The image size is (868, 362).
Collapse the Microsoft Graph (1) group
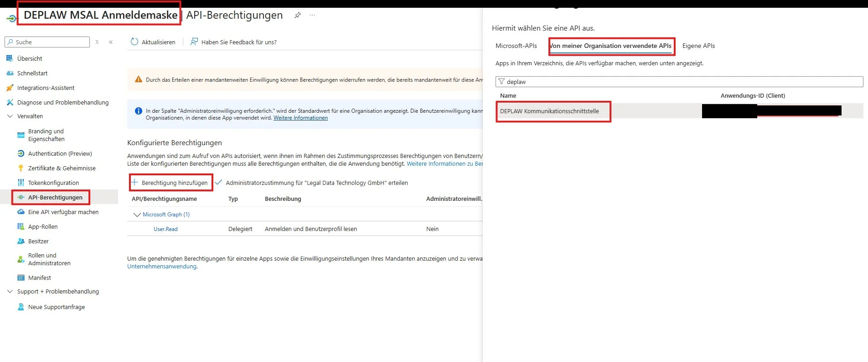pos(137,215)
